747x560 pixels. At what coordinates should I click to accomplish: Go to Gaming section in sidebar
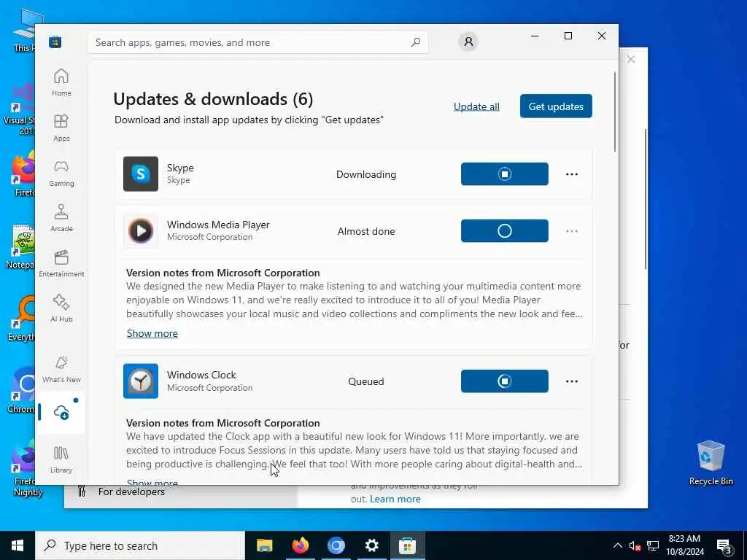coord(61,173)
